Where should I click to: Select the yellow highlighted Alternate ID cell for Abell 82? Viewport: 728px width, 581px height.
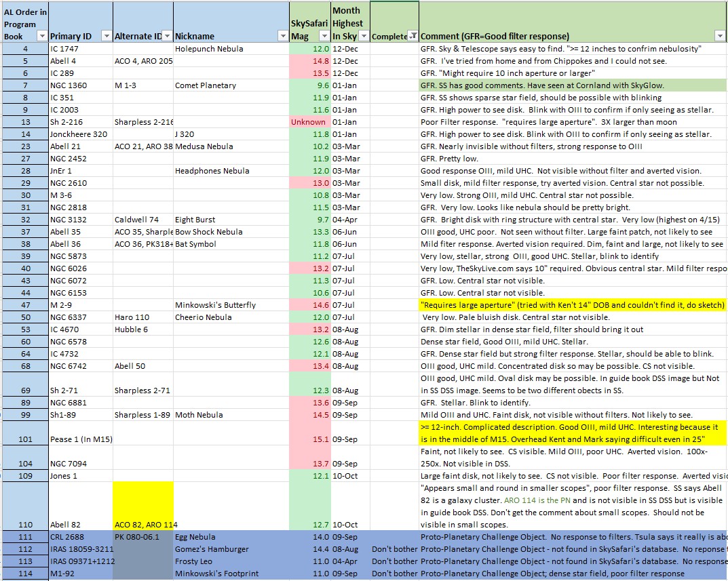tap(143, 506)
